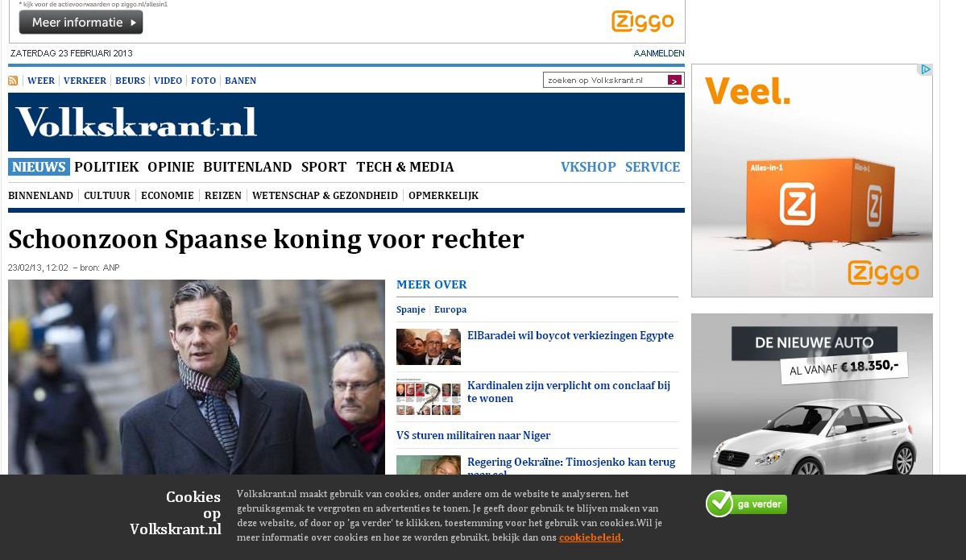Image resolution: width=966 pixels, height=560 pixels.
Task: Select the NIEUWS main tab
Action: (x=39, y=167)
